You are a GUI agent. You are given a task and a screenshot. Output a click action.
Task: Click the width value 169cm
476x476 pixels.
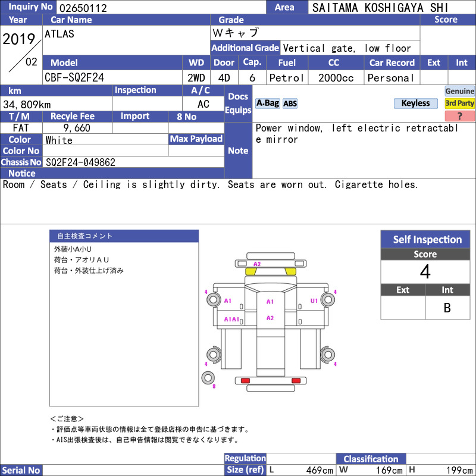[x=389, y=470]
